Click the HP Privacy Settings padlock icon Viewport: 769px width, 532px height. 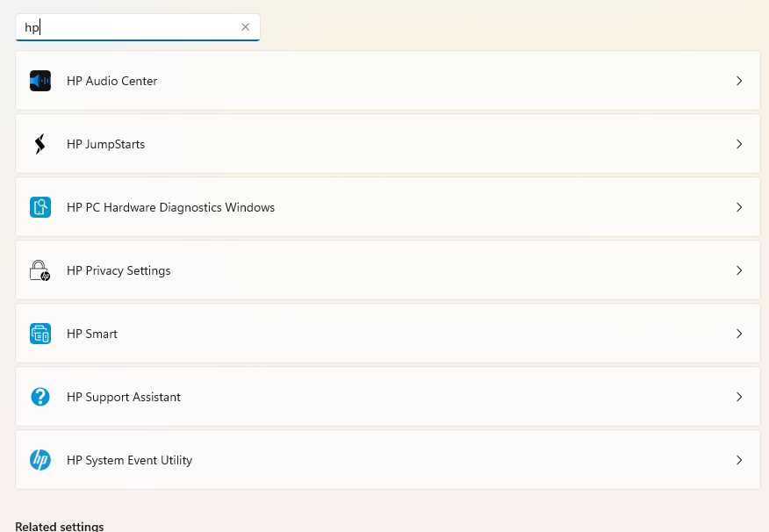[x=40, y=270]
